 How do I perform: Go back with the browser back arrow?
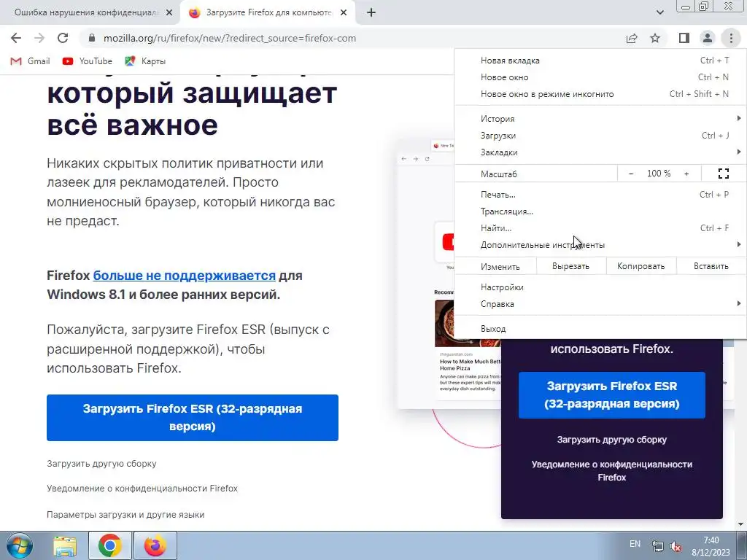click(x=16, y=38)
